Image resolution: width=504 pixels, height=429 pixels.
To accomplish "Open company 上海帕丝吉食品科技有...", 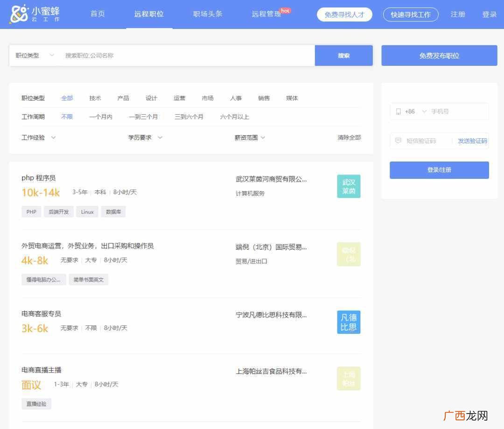I will (271, 372).
